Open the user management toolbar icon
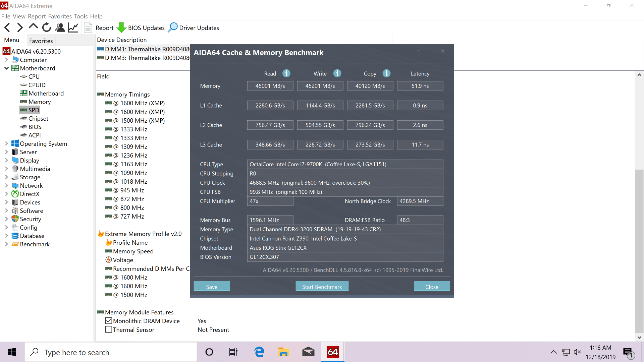Viewport: 644px width, 362px height. 60,27
